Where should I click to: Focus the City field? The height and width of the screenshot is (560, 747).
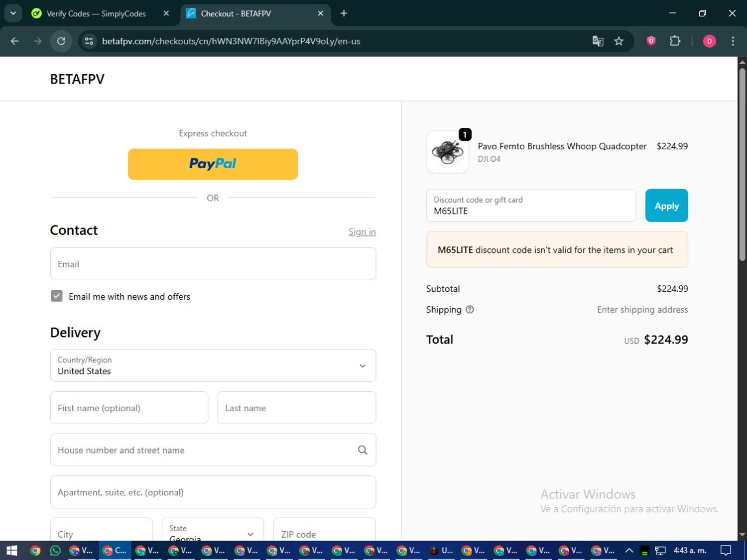(101, 529)
